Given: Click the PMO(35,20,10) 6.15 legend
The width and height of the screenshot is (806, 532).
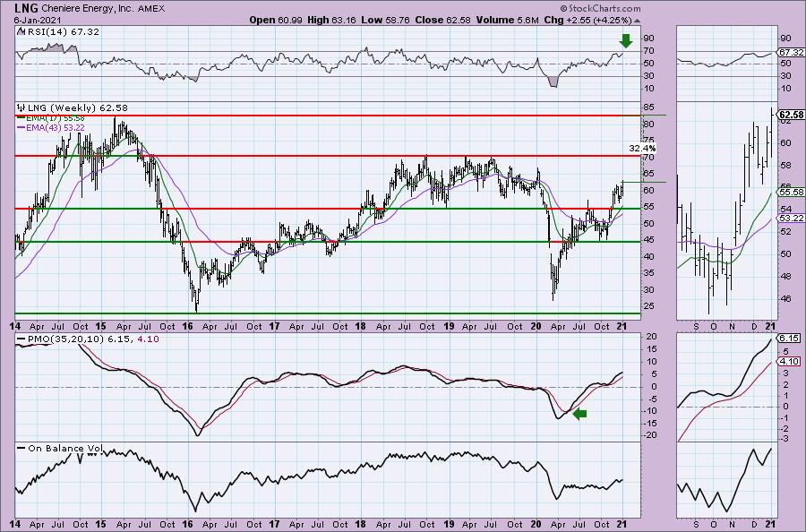Looking at the screenshot, I should 81,339.
